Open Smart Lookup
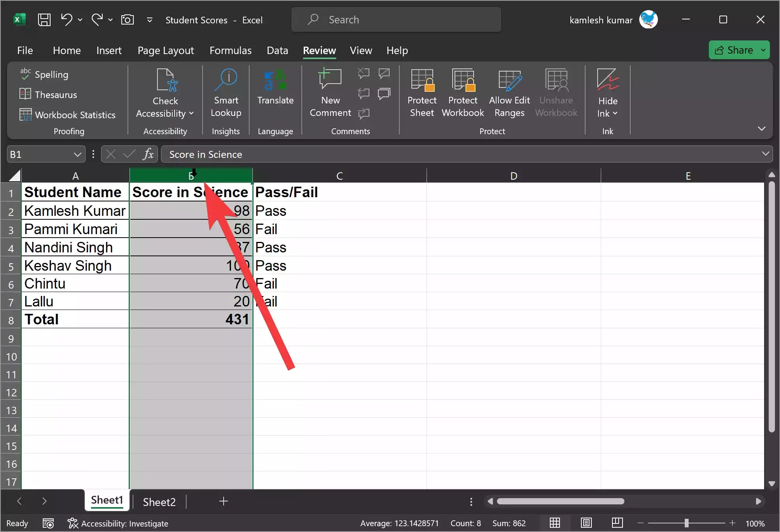This screenshot has width=780, height=532. pos(226,93)
